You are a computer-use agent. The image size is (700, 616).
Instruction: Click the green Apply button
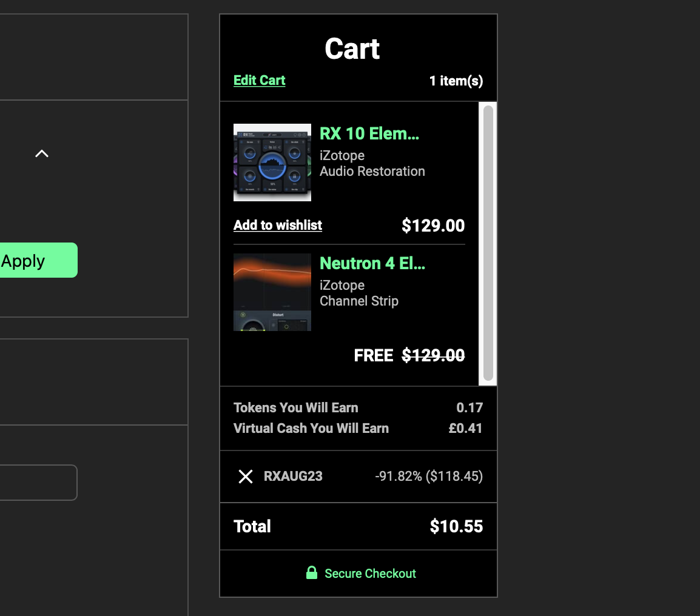pos(38,260)
